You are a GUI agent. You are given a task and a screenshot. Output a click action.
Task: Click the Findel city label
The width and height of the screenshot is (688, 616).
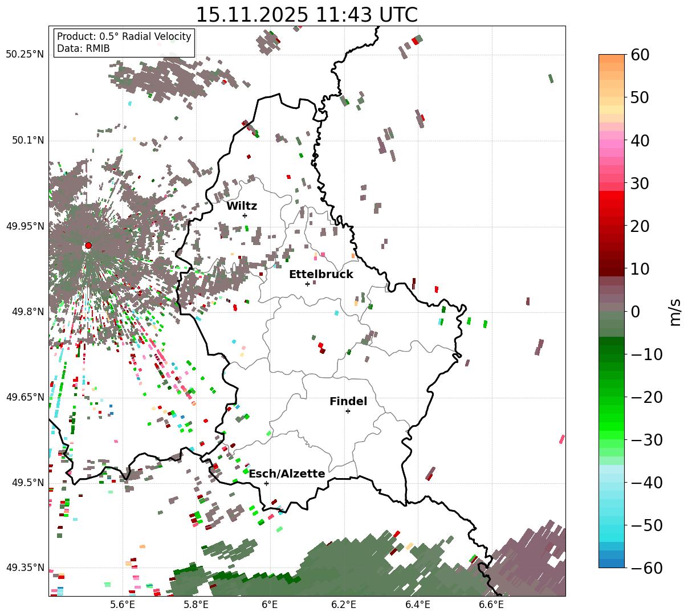point(348,401)
